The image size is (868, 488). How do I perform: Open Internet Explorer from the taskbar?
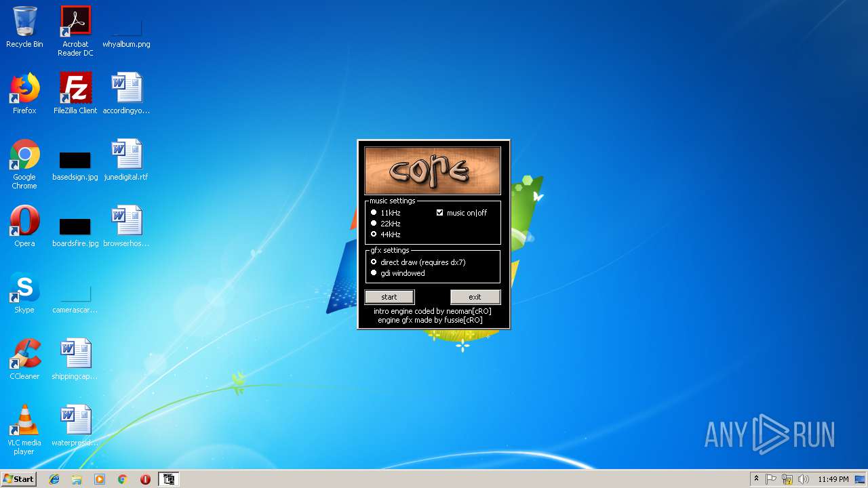coord(54,479)
